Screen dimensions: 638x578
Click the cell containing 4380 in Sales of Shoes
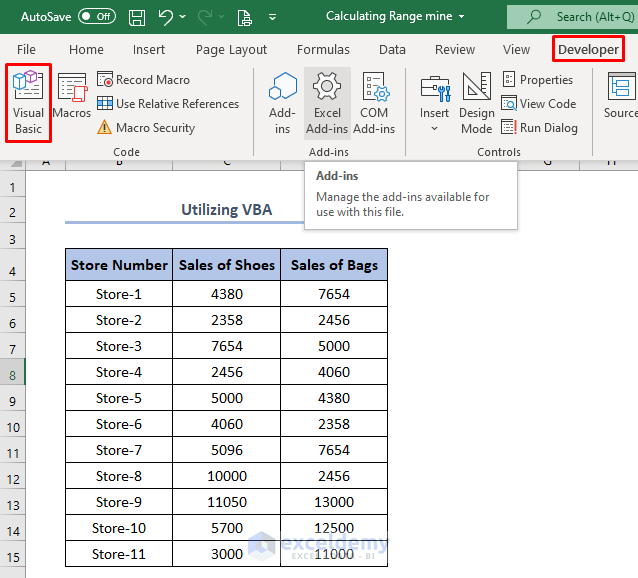pos(227,294)
